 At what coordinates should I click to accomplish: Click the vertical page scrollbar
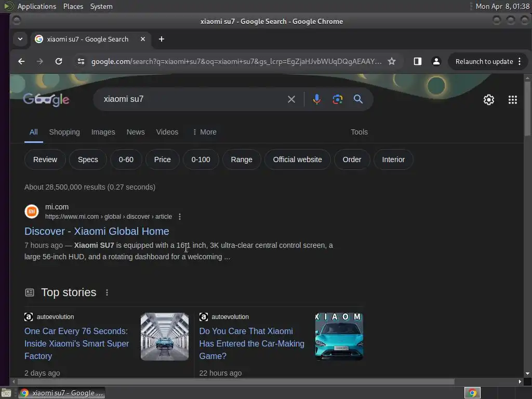(527, 109)
